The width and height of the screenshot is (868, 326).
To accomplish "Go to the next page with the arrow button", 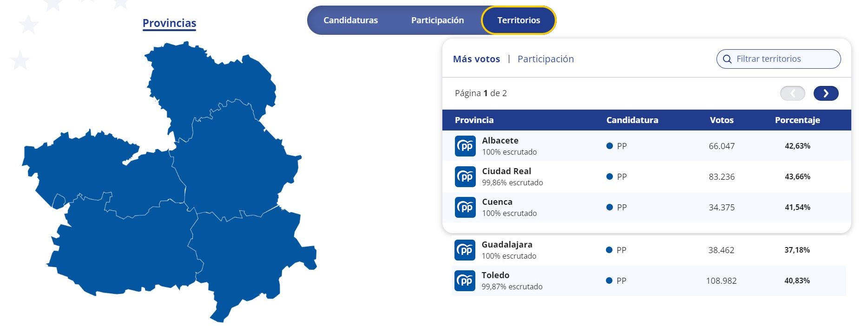I will pyautogui.click(x=826, y=93).
